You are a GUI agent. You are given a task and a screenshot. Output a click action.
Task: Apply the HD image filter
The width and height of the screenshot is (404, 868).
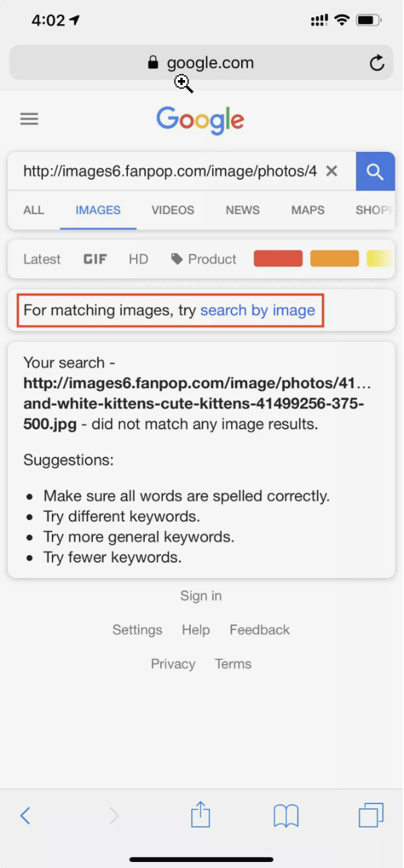pyautogui.click(x=138, y=259)
